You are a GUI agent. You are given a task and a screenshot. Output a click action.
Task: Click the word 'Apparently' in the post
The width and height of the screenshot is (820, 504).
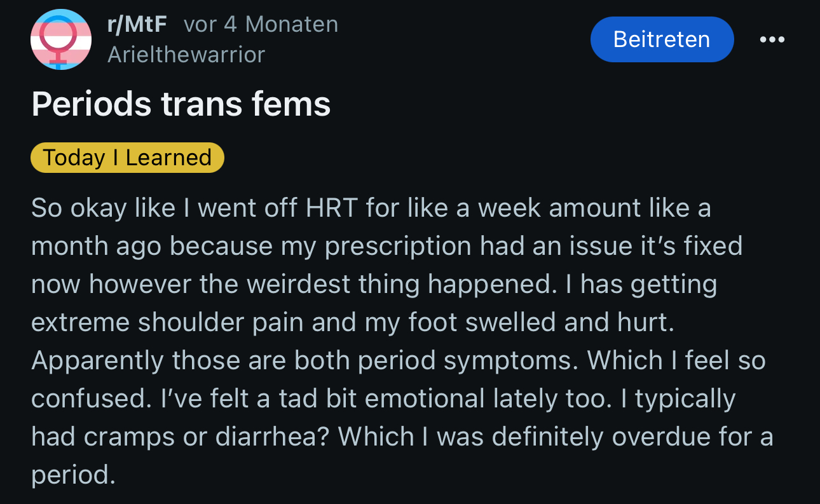(x=97, y=361)
